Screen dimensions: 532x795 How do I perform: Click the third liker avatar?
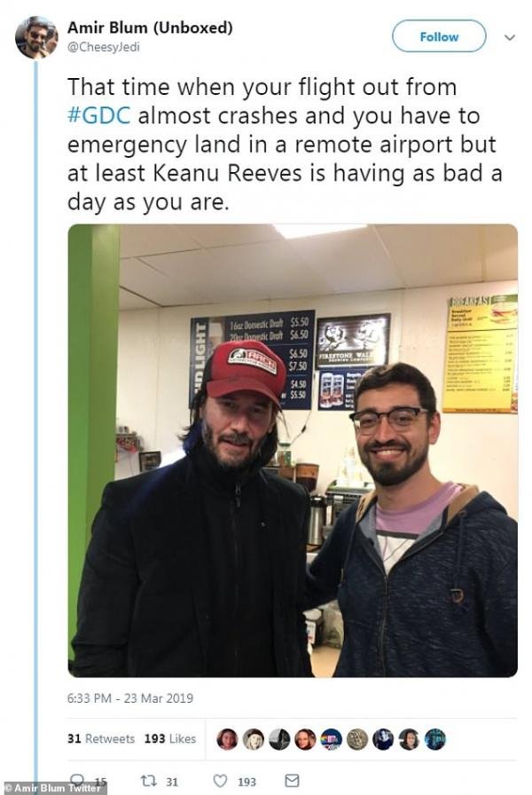(279, 739)
